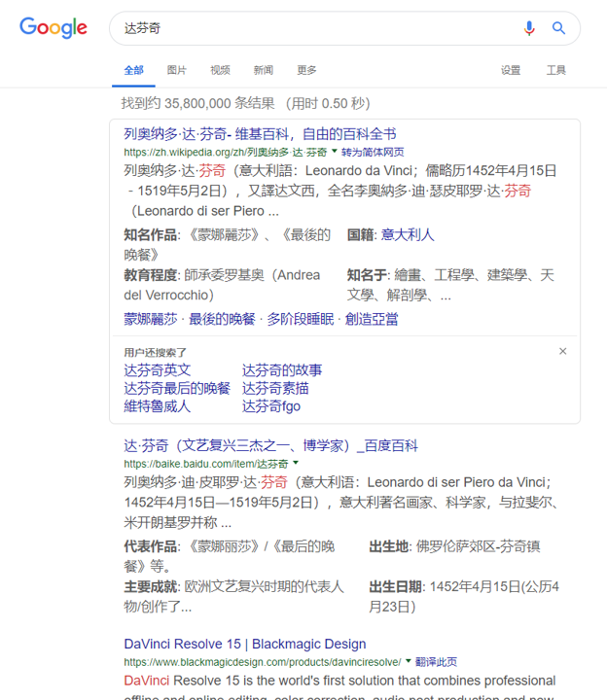This screenshot has width=607, height=700.
Task: Click the 出生地 label in Baidu result
Action: 388,546
